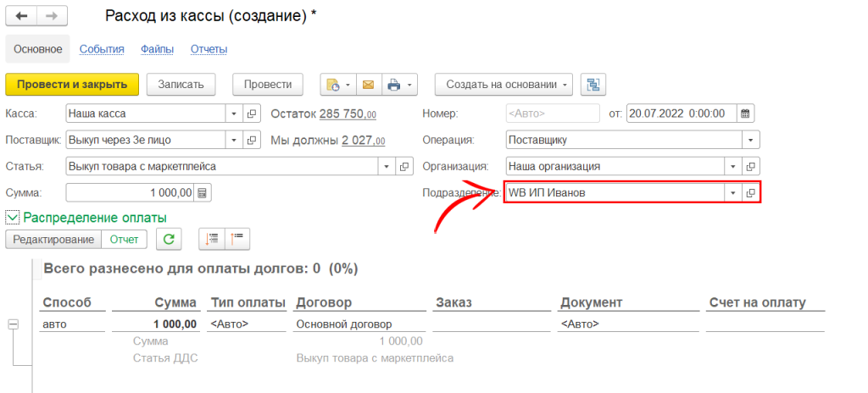The width and height of the screenshot is (868, 393).
Task: Open the Файлы tab
Action: (x=157, y=49)
